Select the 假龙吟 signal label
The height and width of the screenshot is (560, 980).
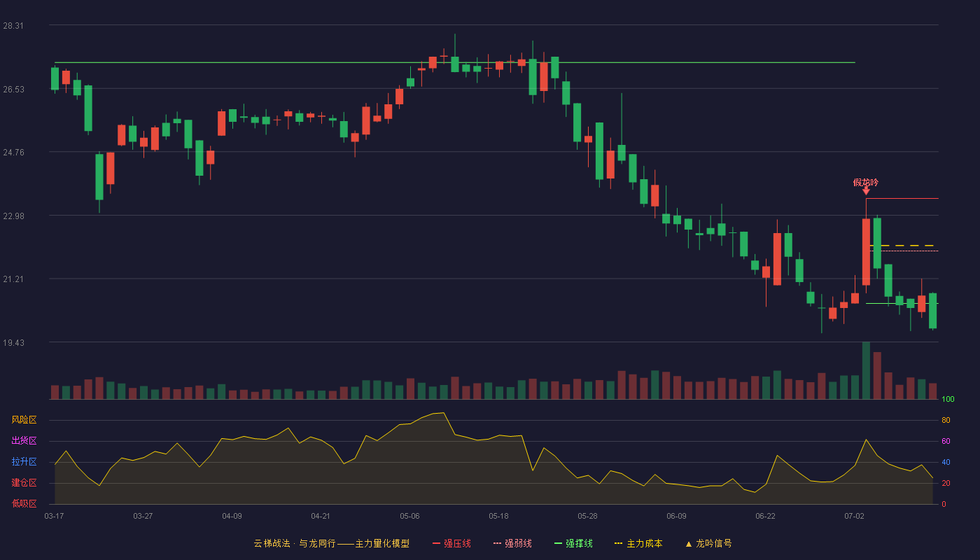click(866, 183)
